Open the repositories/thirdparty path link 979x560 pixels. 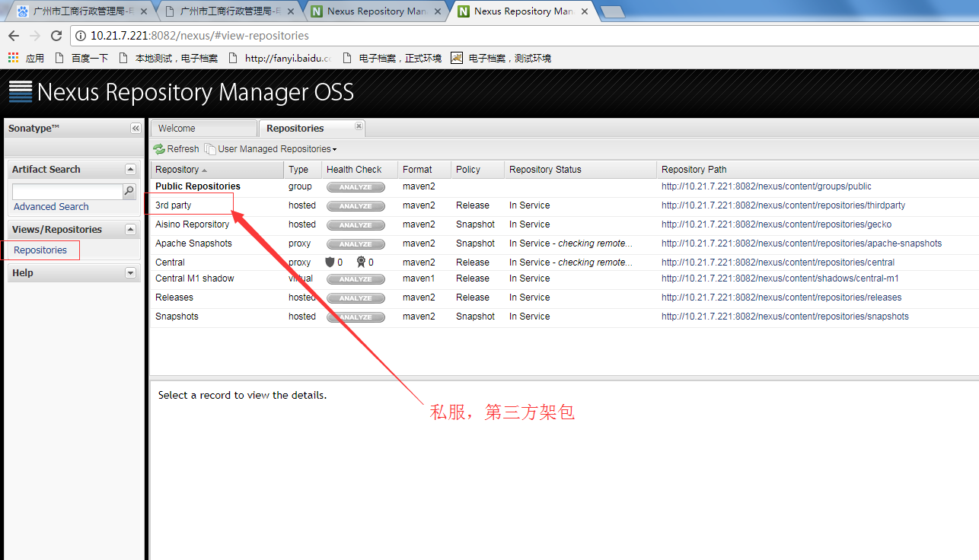pyautogui.click(x=783, y=205)
